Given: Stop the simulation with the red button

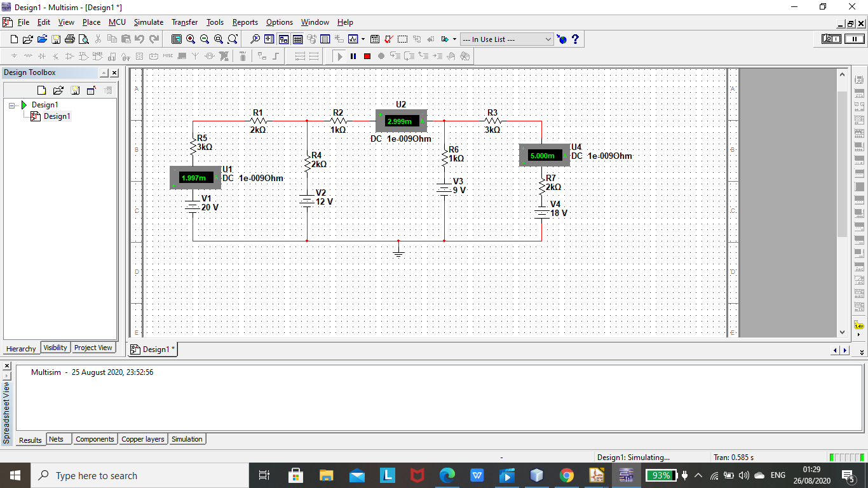Looking at the screenshot, I should pyautogui.click(x=367, y=57).
